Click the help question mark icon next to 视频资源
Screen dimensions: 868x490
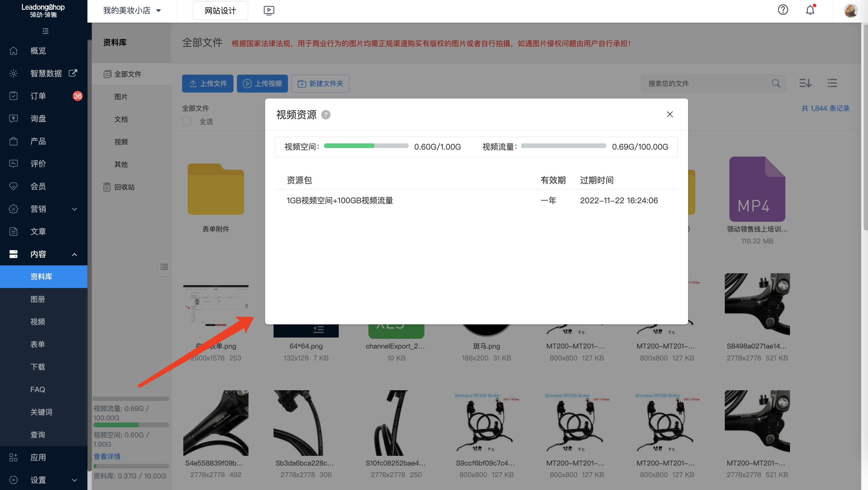(x=326, y=115)
